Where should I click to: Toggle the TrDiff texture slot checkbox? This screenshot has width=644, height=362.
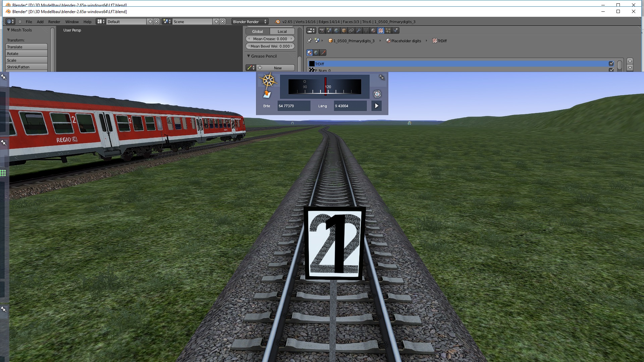[611, 64]
